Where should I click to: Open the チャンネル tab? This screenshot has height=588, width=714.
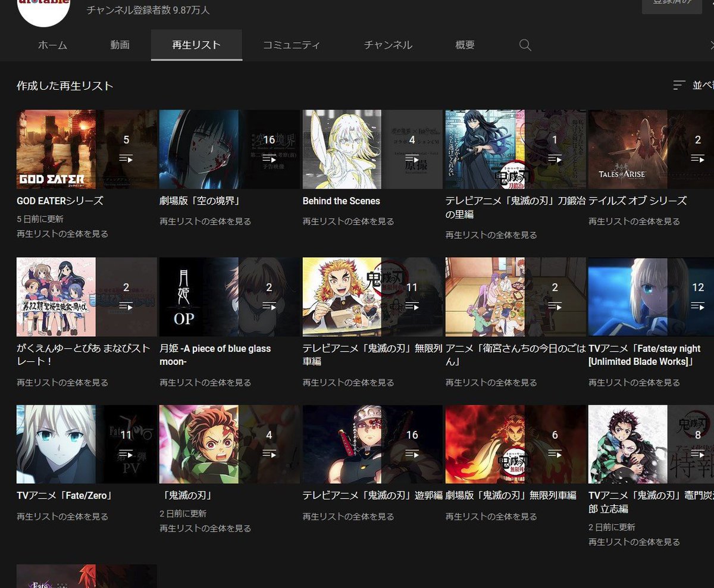pyautogui.click(x=388, y=45)
